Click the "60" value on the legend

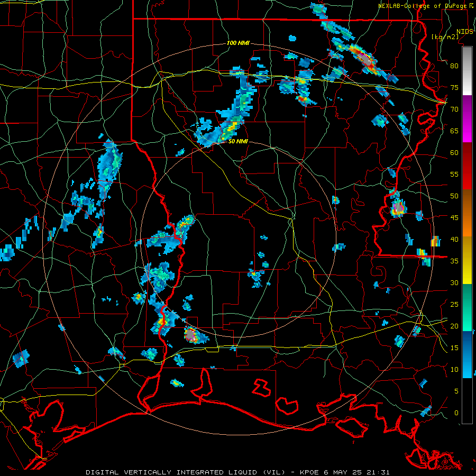[454, 153]
